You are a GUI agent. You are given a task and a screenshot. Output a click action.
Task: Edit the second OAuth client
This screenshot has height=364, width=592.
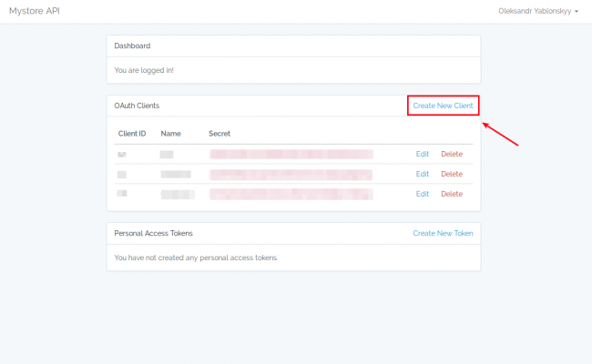click(423, 174)
